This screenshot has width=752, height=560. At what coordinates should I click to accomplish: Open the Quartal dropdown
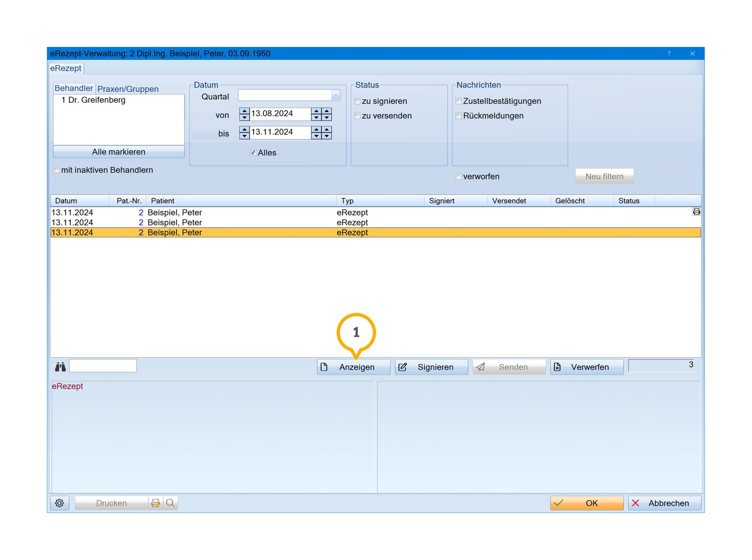pyautogui.click(x=336, y=95)
